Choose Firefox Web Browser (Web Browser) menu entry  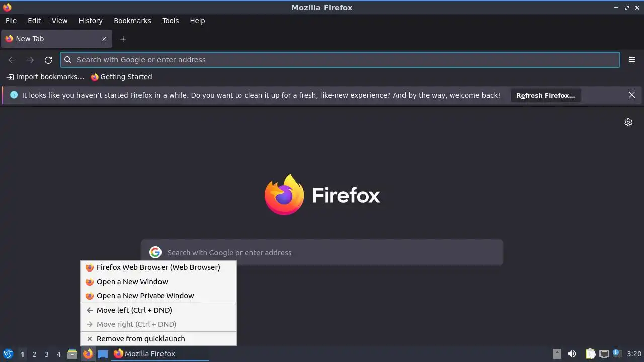[158, 267]
